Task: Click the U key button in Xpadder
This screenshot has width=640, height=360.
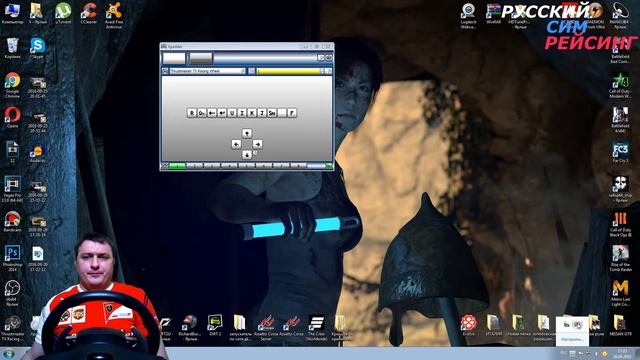Action: 232,113
